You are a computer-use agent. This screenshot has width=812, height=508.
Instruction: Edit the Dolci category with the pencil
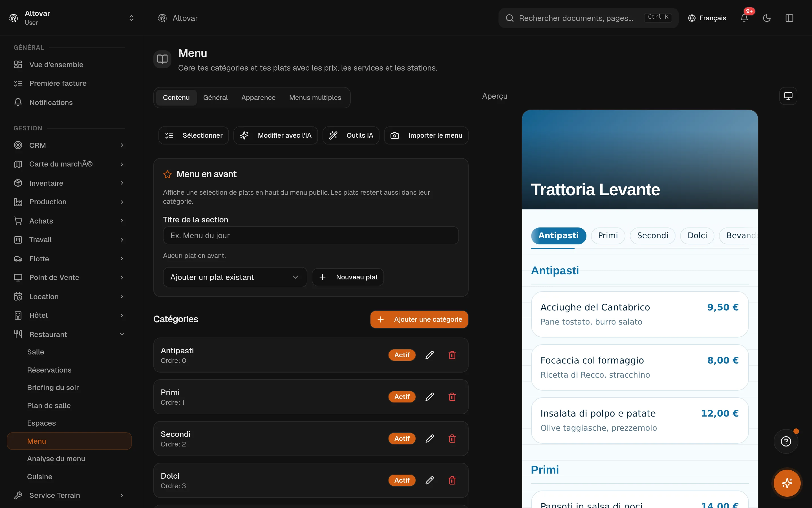(x=429, y=480)
